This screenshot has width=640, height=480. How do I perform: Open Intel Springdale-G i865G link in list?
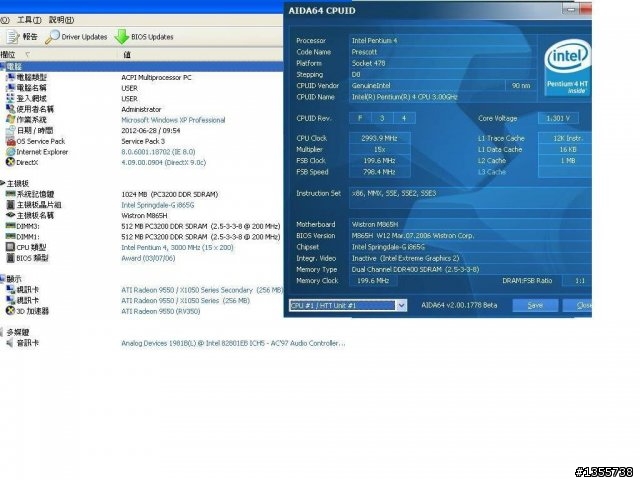coord(158,205)
